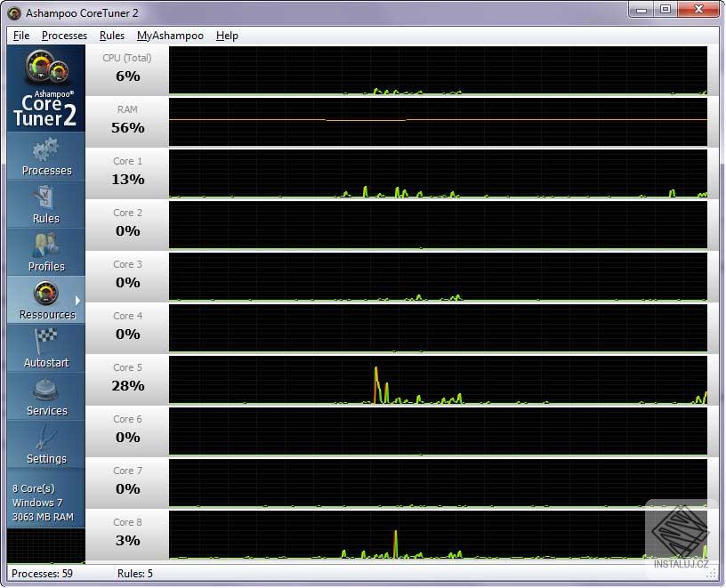The height and width of the screenshot is (588, 726).
Task: Click the Core 8 3% label
Action: [x=127, y=533]
